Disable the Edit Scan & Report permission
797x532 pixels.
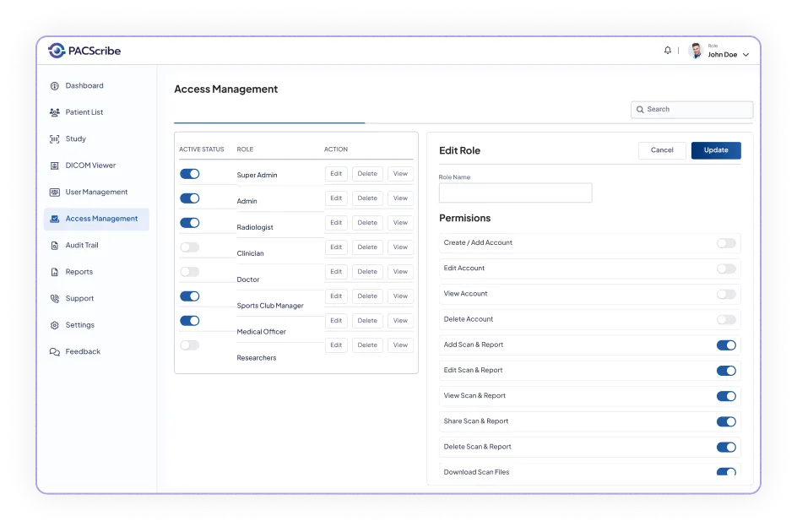(x=726, y=370)
